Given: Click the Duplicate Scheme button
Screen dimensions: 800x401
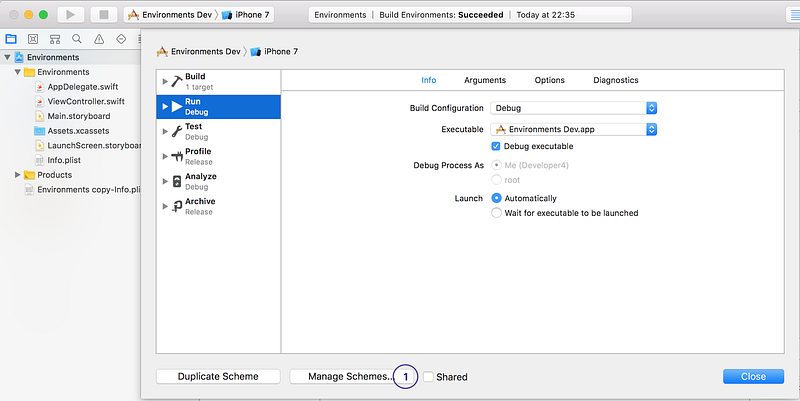Looking at the screenshot, I should (x=218, y=377).
